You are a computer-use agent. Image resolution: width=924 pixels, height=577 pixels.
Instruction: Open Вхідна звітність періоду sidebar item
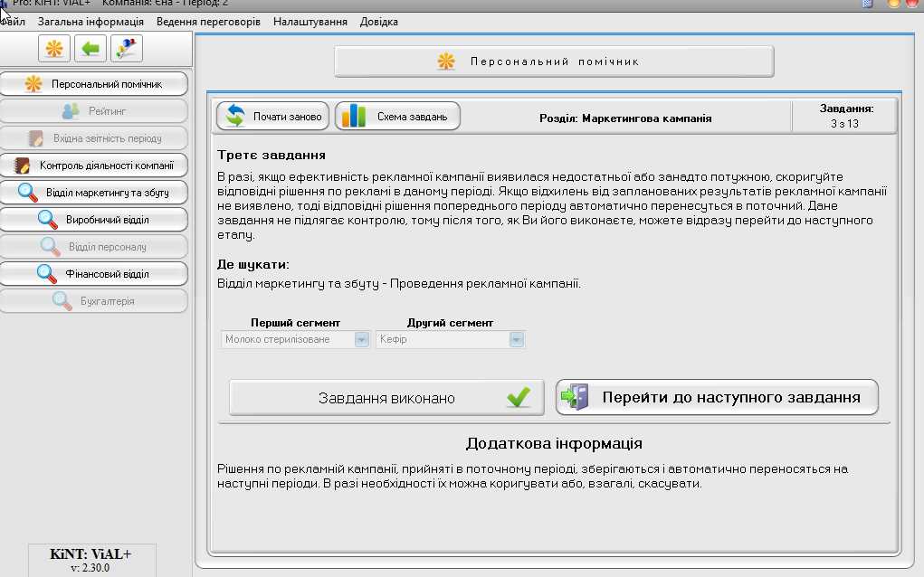(x=94, y=138)
